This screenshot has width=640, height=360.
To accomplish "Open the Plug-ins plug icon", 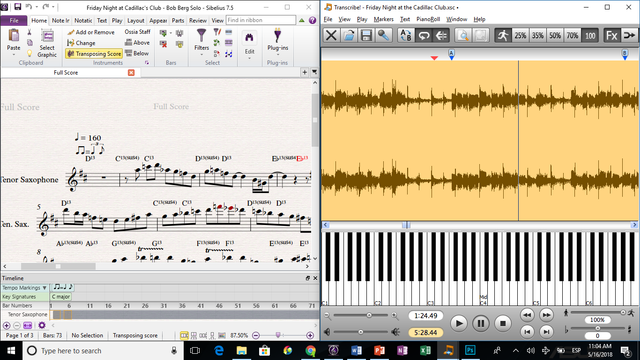I will (x=278, y=35).
